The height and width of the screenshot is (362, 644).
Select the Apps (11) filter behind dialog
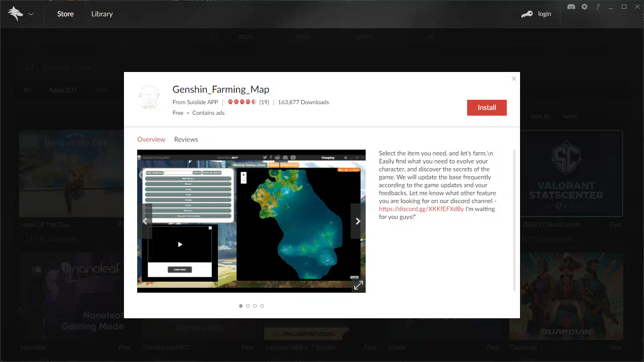click(x=63, y=90)
